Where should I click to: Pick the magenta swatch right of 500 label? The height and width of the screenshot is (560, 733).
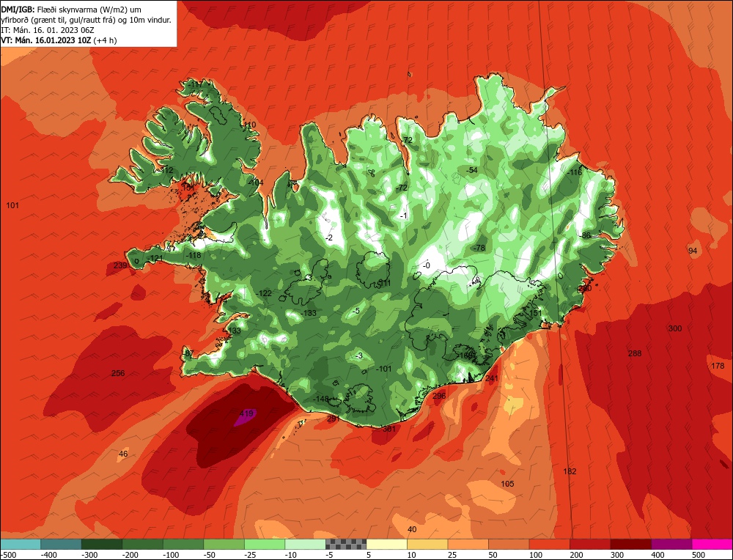tap(712, 544)
